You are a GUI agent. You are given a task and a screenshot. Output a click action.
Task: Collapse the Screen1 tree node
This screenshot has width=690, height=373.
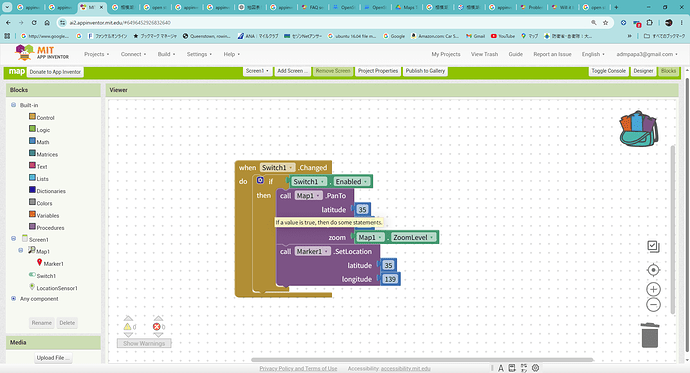13,238
